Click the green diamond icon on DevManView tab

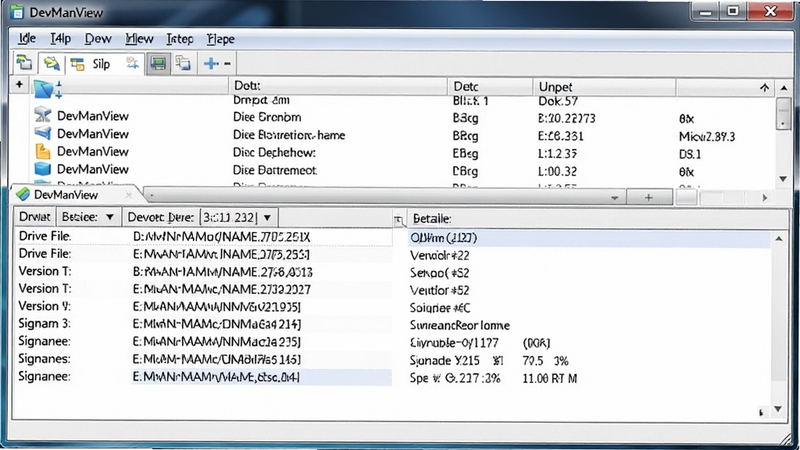tap(23, 194)
